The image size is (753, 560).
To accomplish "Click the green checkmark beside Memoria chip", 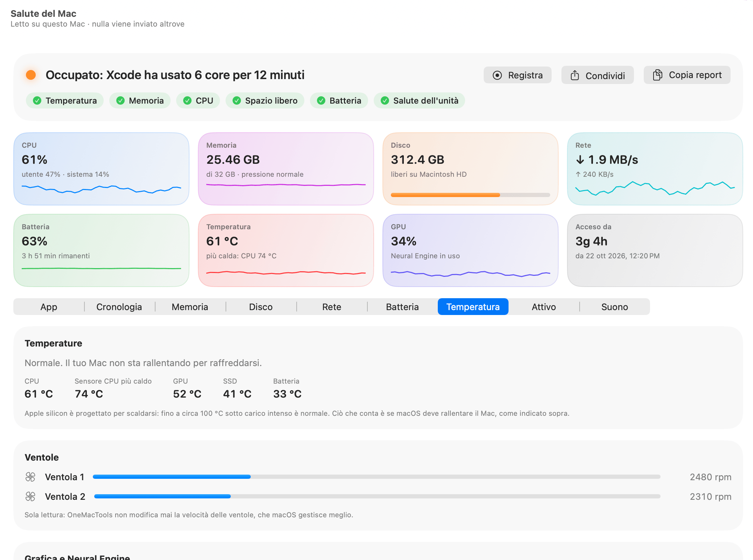I will pos(120,101).
